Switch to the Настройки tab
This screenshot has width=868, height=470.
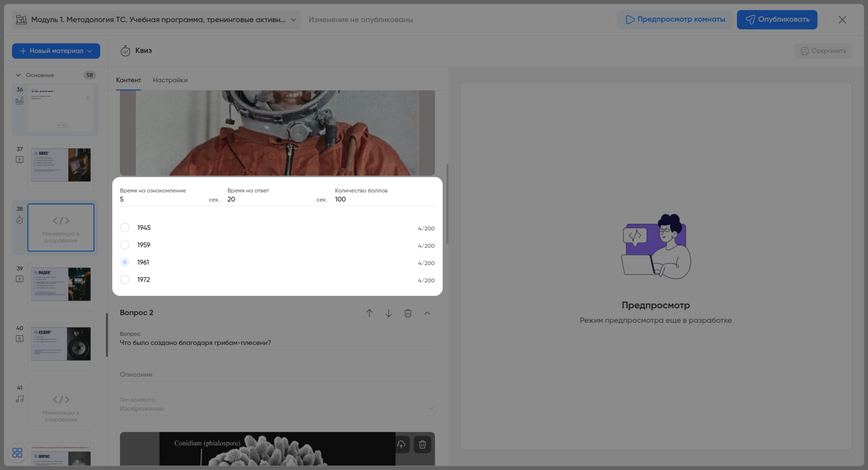coord(170,80)
